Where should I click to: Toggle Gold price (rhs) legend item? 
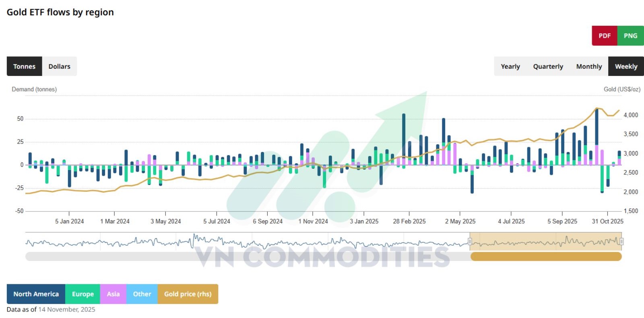188,294
